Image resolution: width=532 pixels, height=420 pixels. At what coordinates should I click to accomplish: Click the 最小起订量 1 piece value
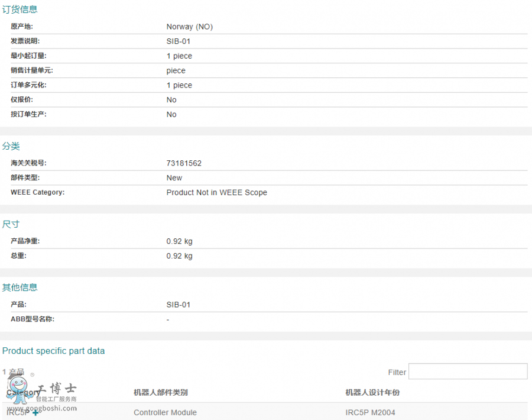(x=179, y=56)
